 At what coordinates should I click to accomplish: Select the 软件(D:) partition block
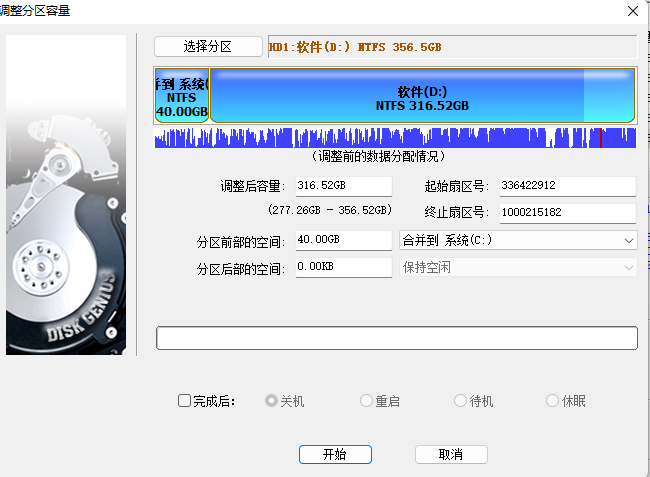point(421,97)
